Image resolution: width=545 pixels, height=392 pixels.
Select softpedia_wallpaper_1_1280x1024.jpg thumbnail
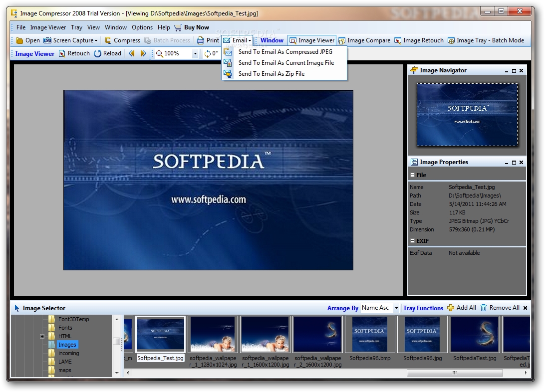(x=213, y=334)
